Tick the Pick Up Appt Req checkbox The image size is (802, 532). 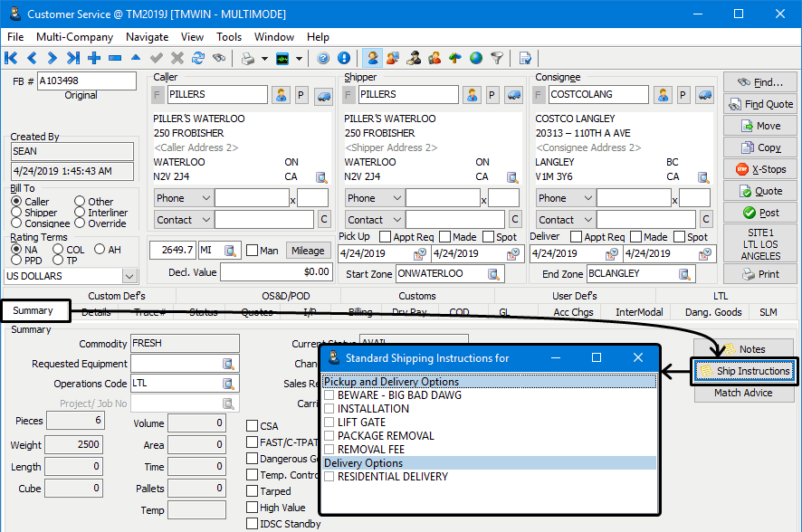point(385,237)
